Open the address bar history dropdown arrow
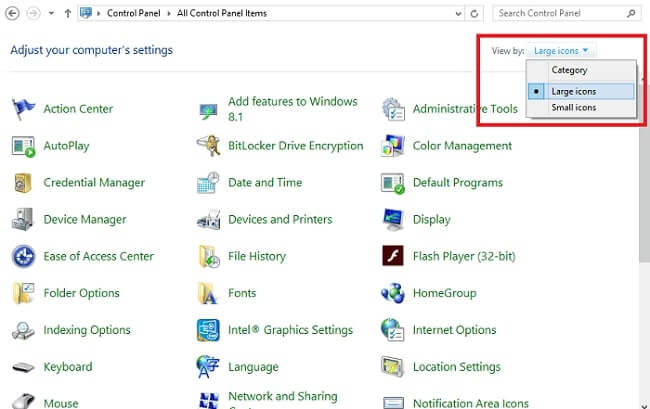This screenshot has height=409, width=650. click(455, 14)
